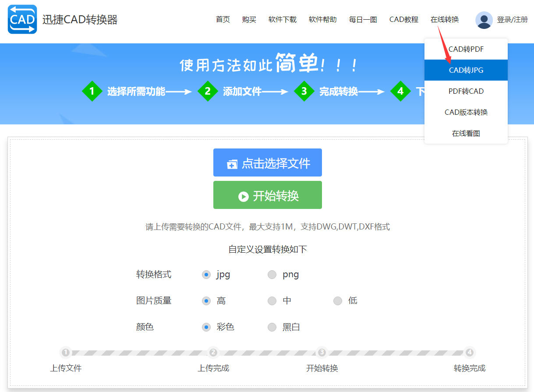Click the green diamond step 1 选择所需功能
The image size is (534, 392).
click(x=92, y=91)
